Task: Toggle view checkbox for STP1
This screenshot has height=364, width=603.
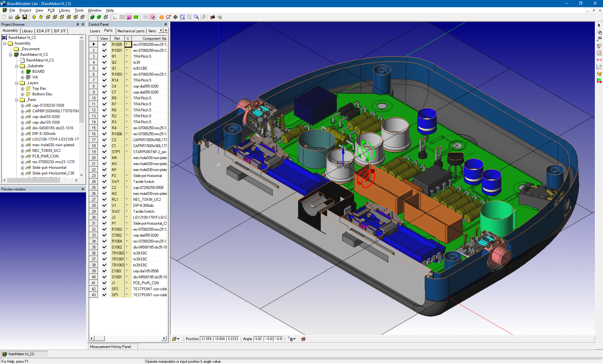Action: click(x=104, y=152)
